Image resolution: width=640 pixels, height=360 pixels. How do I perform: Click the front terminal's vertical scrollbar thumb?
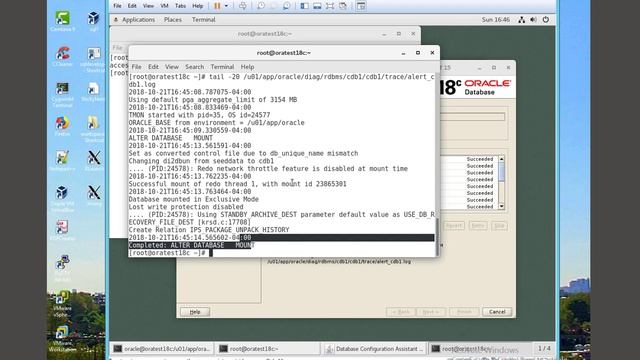(x=437, y=236)
